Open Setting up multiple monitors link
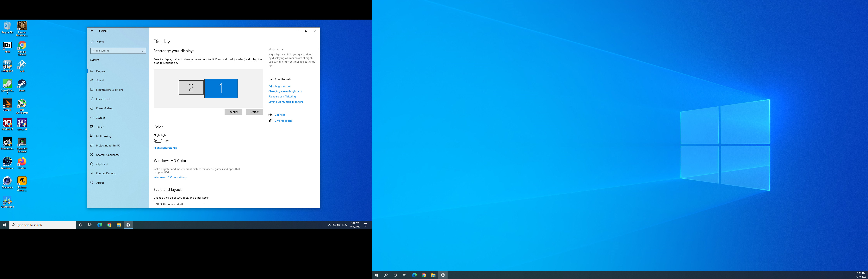This screenshot has width=868, height=279. tap(285, 102)
